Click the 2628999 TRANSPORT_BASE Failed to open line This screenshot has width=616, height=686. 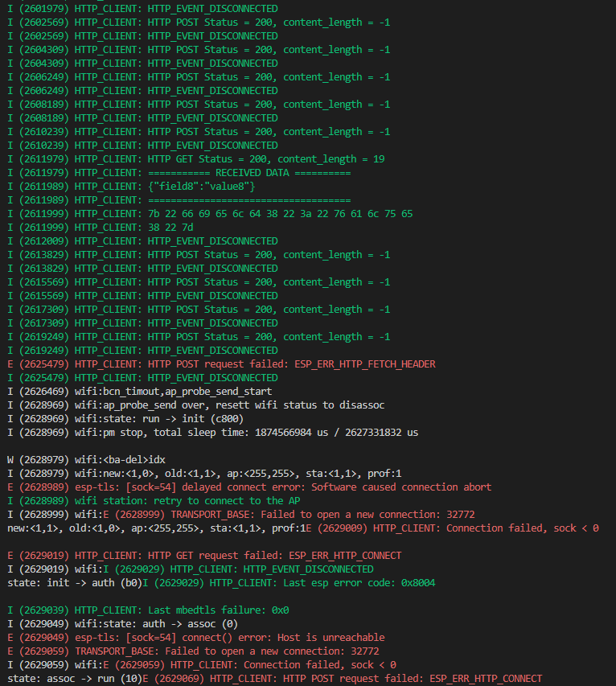coord(289,515)
